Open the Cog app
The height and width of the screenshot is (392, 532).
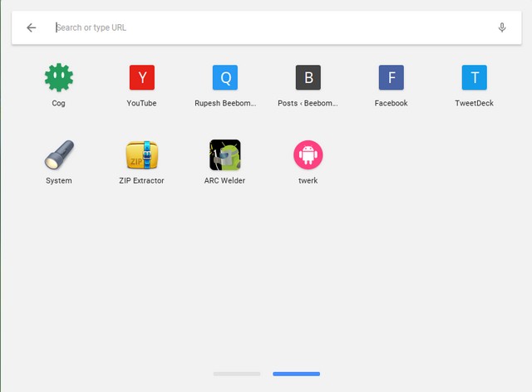(59, 78)
